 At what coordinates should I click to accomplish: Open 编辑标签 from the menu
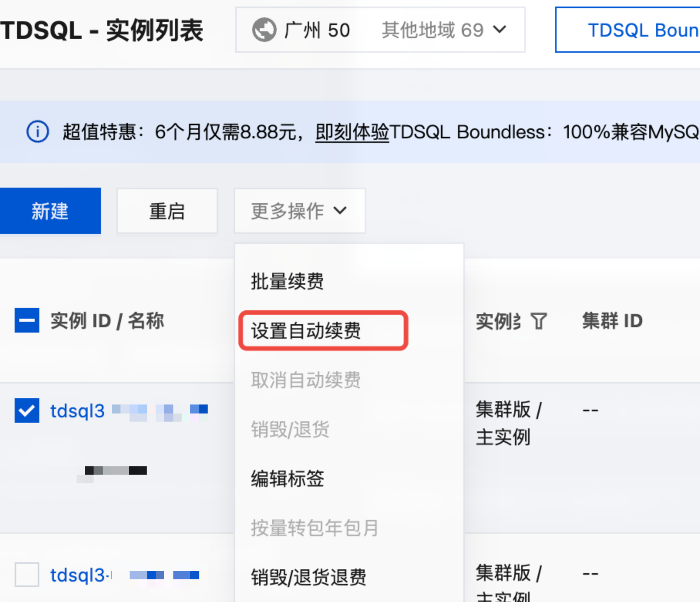tap(288, 479)
